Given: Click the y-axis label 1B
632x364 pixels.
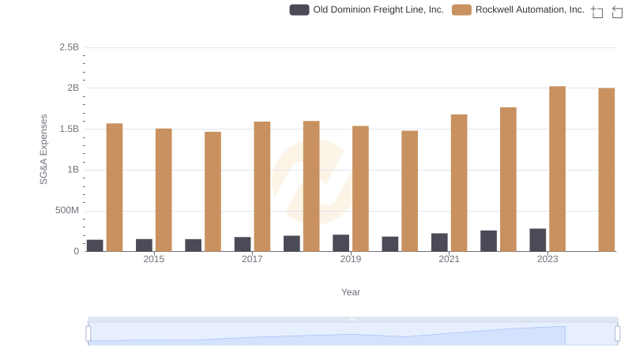Looking at the screenshot, I should point(73,170).
